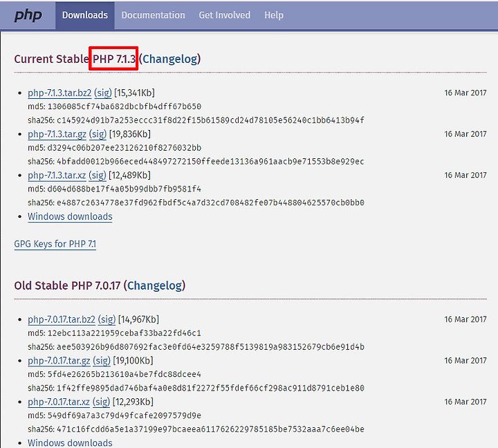Open sig link for php-7.1.3.tar.bz2
Image resolution: width=498 pixels, height=448 pixels.
pos(103,93)
